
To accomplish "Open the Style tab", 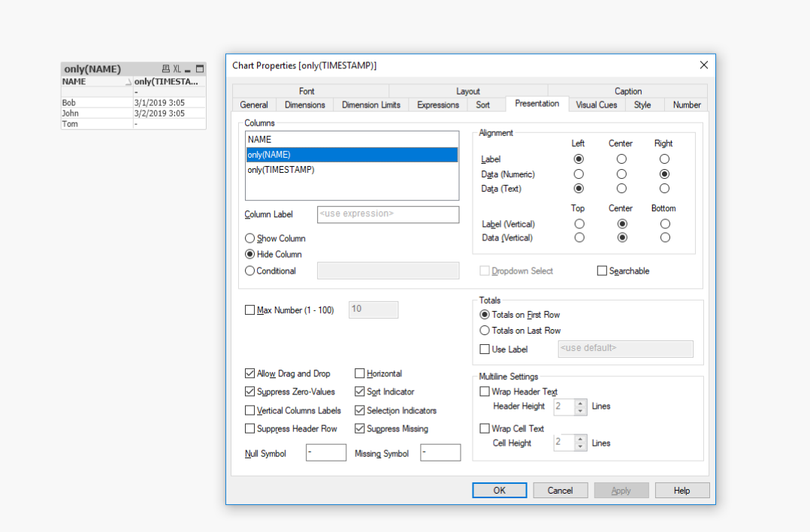I will coord(642,105).
